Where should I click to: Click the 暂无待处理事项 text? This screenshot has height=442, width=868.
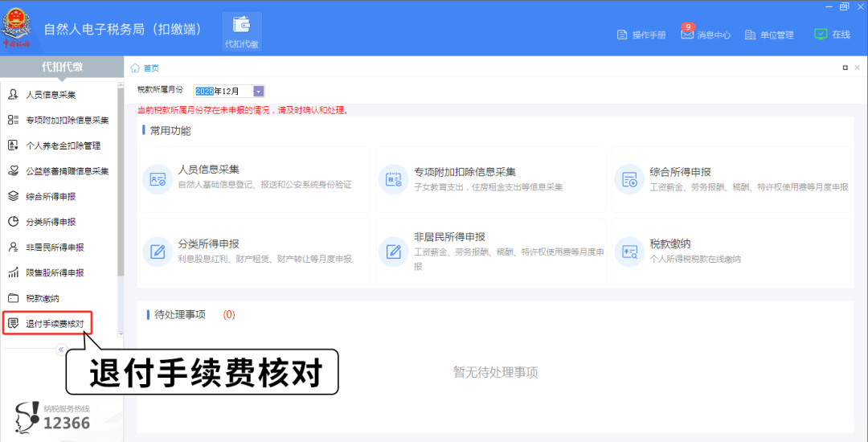click(495, 372)
